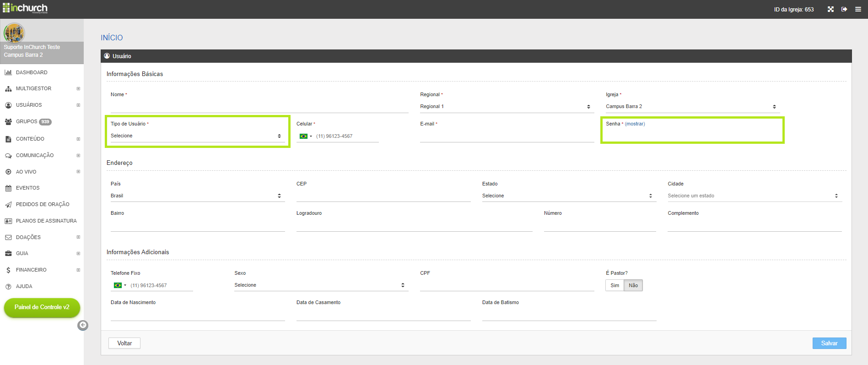Click the Guia briefcase icon
Image resolution: width=868 pixels, height=365 pixels.
coord(8,253)
